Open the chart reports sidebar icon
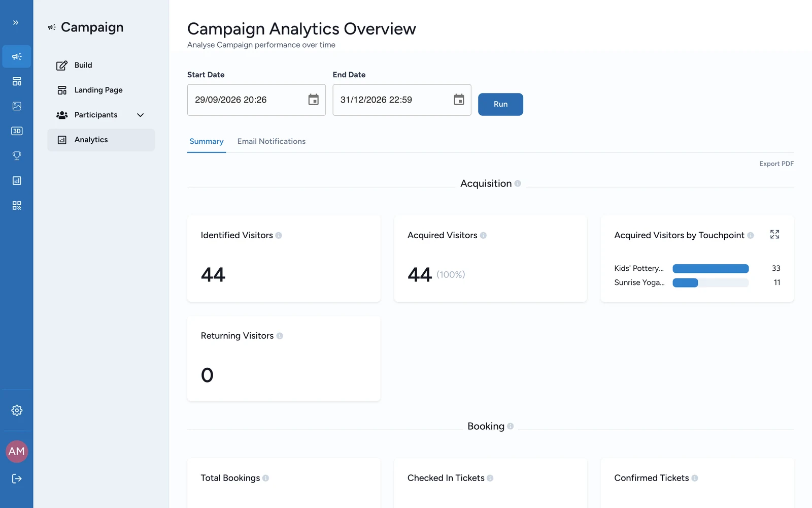The image size is (812, 508). coord(17,181)
